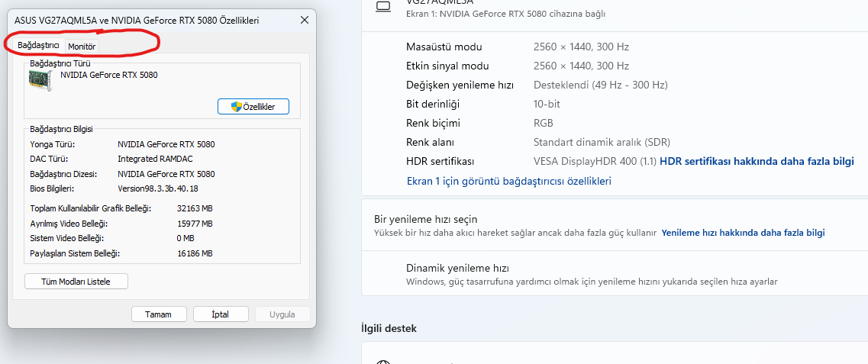Click the HDR sertifikası label
The image size is (868, 364).
point(440,162)
